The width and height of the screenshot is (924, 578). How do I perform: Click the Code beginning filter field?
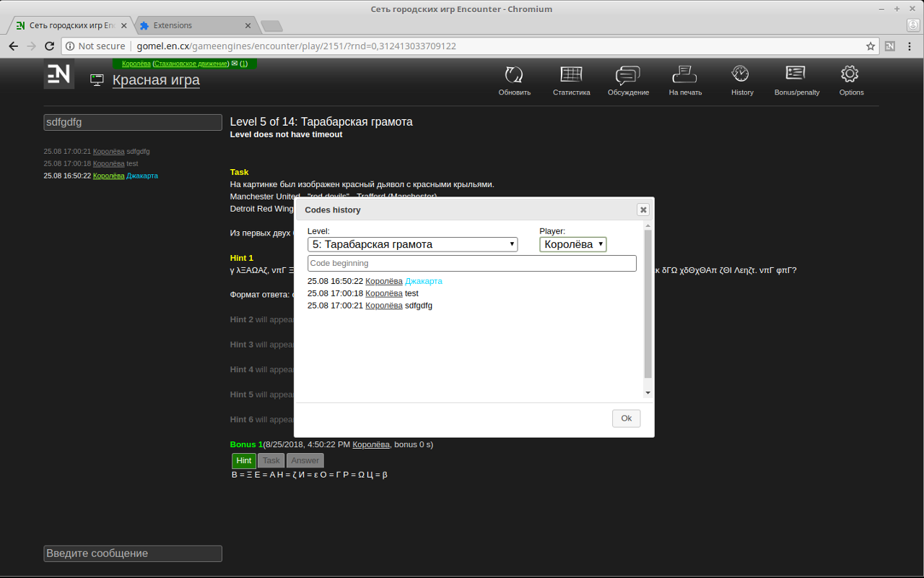472,263
